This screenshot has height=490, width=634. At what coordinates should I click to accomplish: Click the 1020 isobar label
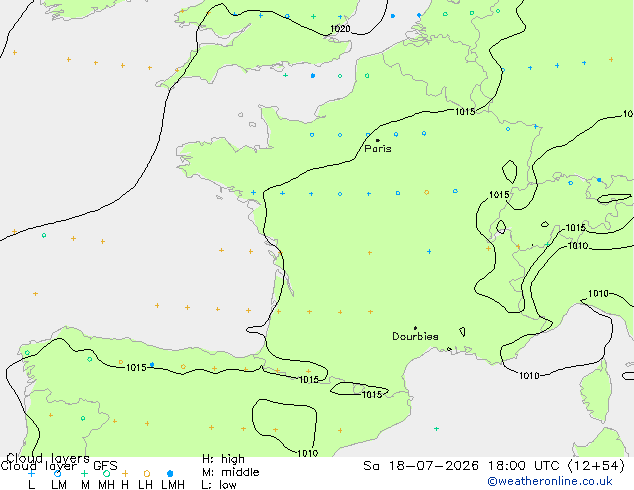pyautogui.click(x=340, y=29)
